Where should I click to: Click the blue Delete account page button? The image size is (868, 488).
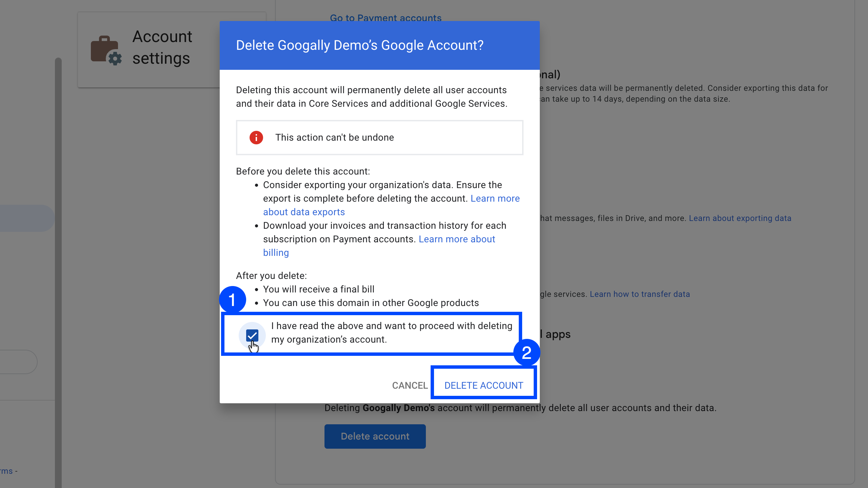375,436
